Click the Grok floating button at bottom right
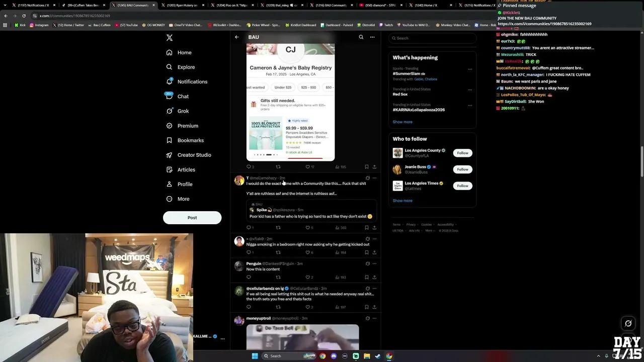This screenshot has width=644, height=362. coord(628,323)
